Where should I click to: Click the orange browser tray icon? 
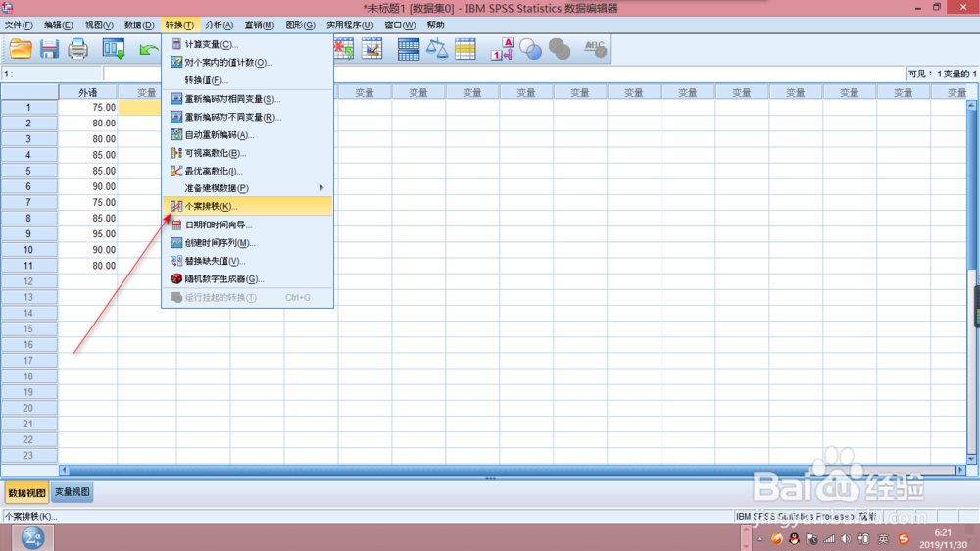point(777,538)
